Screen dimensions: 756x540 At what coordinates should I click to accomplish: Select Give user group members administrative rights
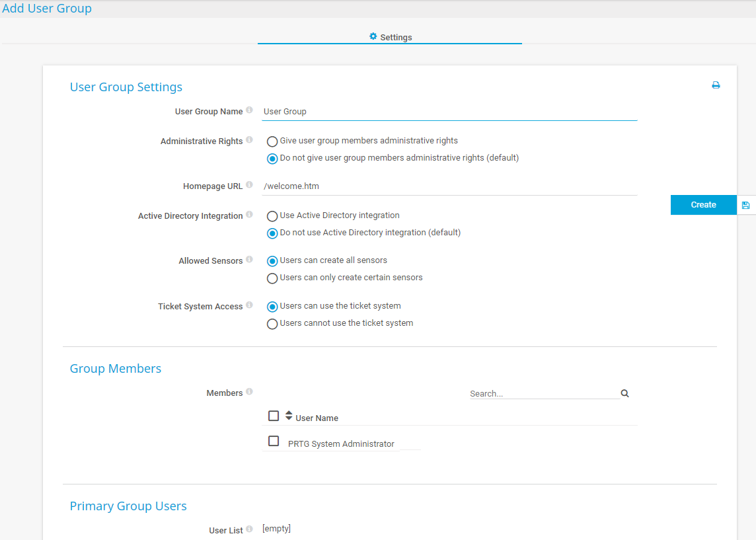pyautogui.click(x=272, y=141)
